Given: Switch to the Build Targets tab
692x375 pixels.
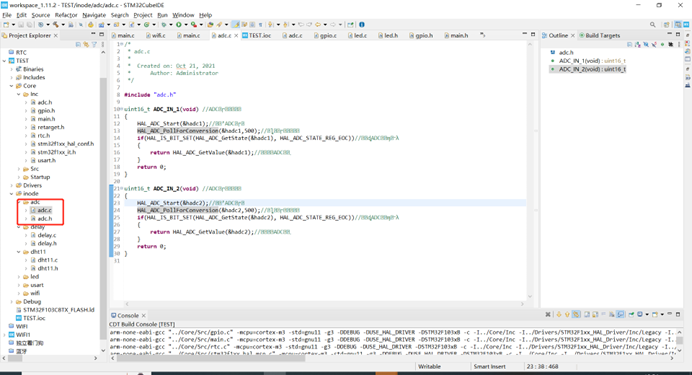Looking at the screenshot, I should point(599,35).
